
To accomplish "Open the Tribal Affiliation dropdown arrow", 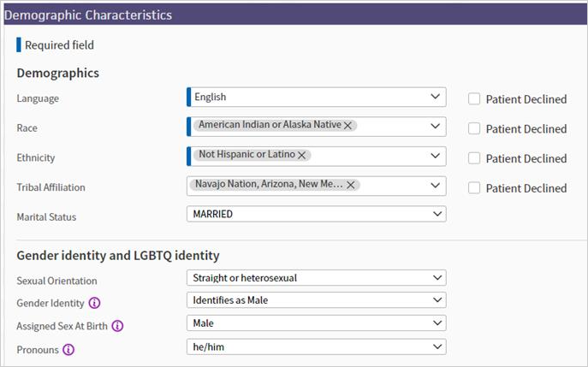I will pyautogui.click(x=436, y=186).
